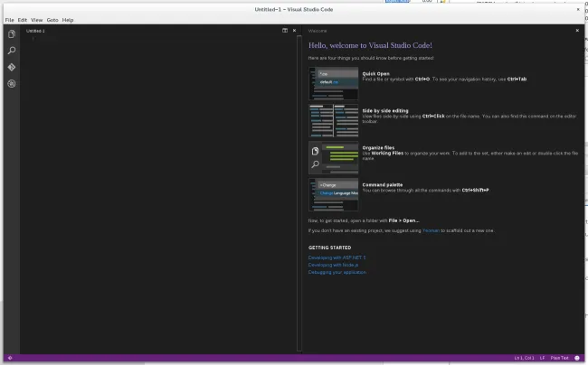Open the Edit menu
The image size is (588, 365).
(x=23, y=20)
